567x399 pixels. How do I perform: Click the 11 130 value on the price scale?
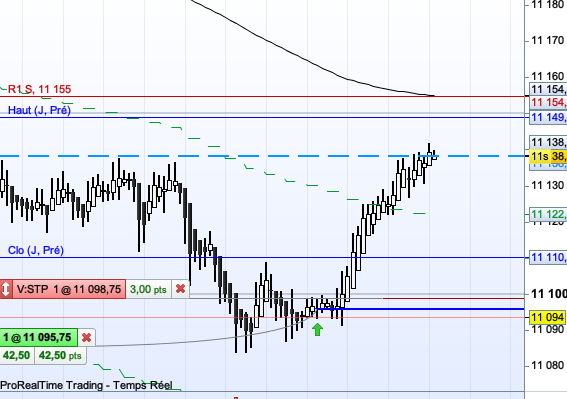point(548,185)
